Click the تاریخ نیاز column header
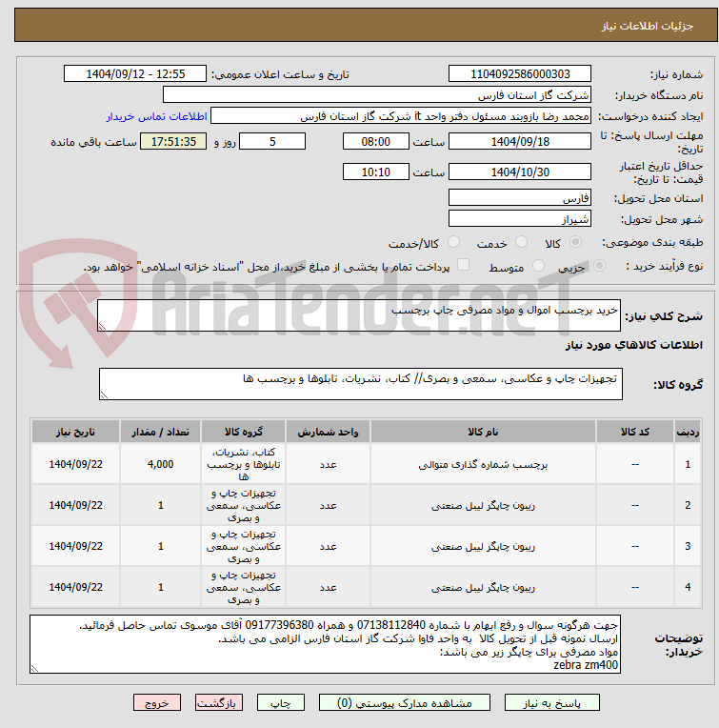The image size is (719, 728). [x=75, y=432]
